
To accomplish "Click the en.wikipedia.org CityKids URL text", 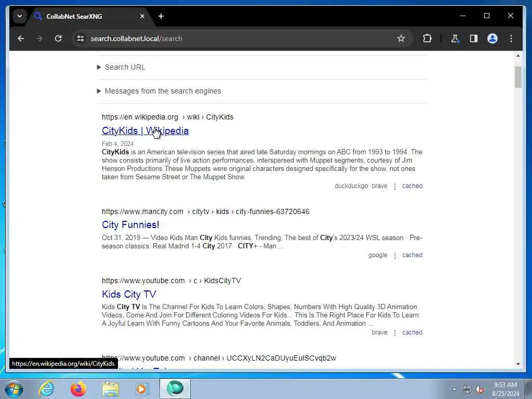I will click(168, 117).
